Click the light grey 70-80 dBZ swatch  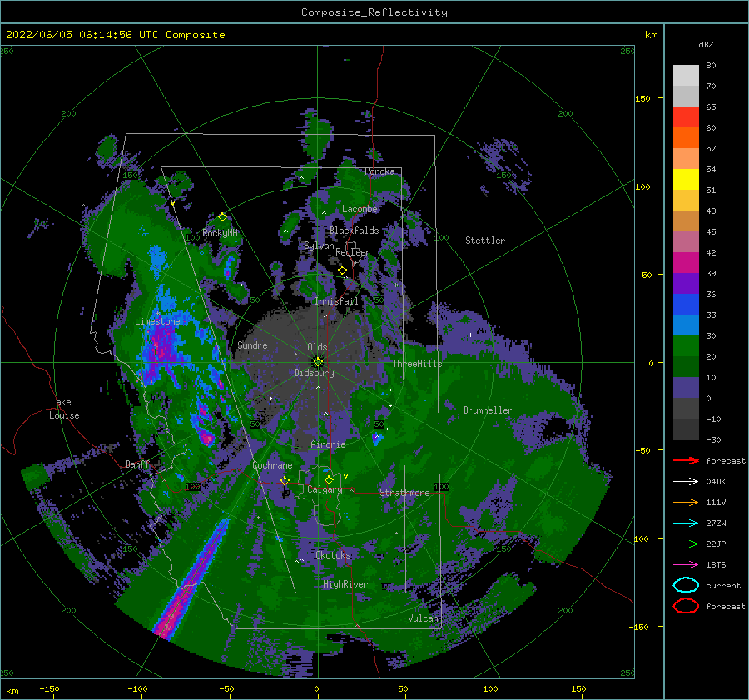click(x=686, y=76)
